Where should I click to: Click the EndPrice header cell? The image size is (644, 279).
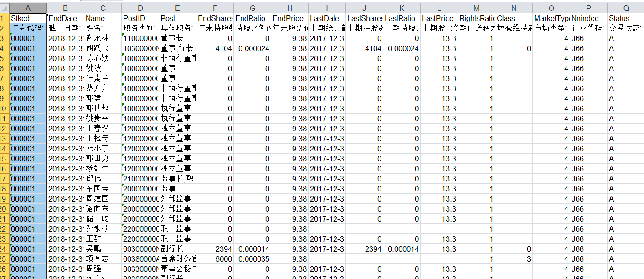[290, 18]
